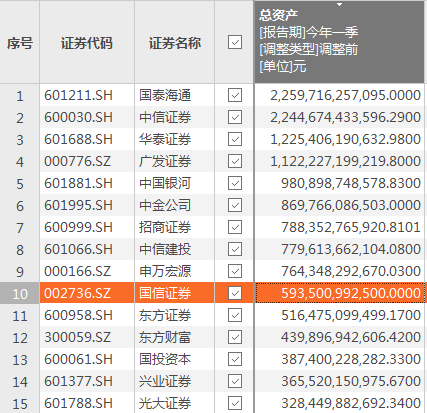Viewport: 427px width, 413px height.
Task: Select the code cell 000776.SZ
Action: tap(87, 161)
